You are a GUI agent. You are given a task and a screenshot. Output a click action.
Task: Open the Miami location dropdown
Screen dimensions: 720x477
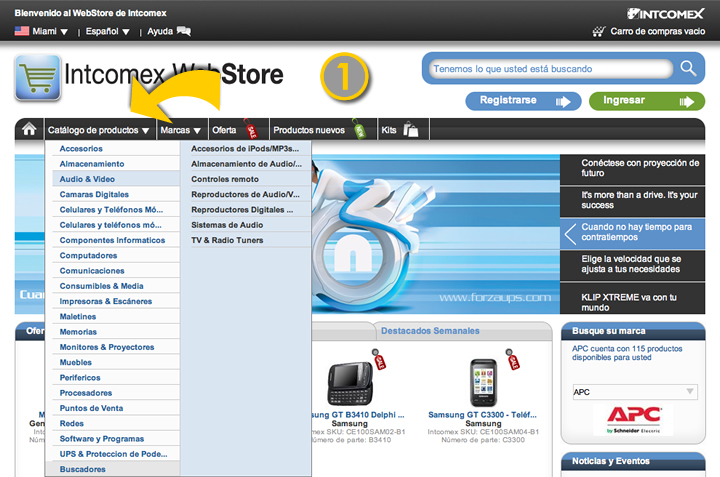tap(50, 31)
